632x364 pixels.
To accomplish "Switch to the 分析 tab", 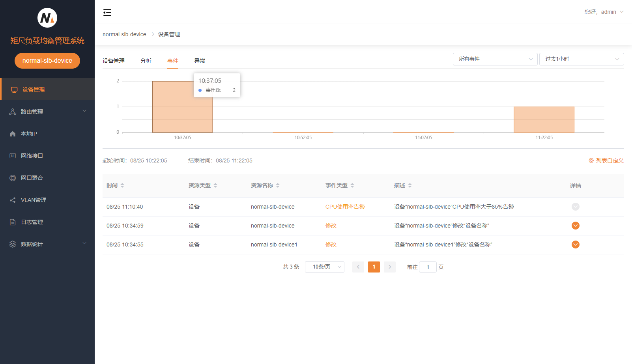I will [x=146, y=61].
